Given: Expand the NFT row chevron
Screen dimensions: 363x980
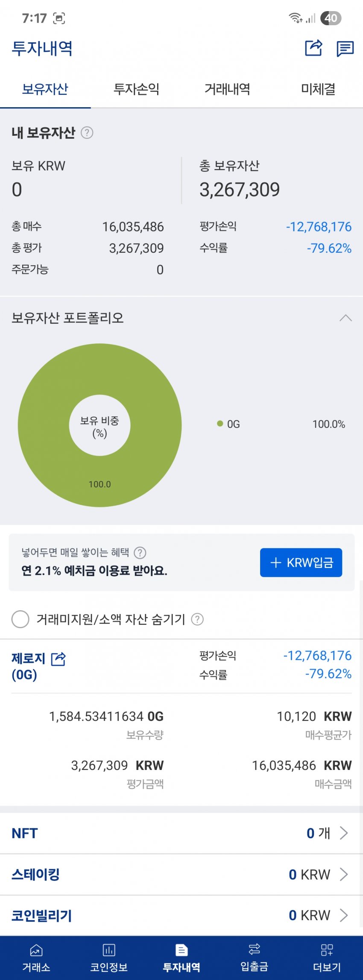Looking at the screenshot, I should 344,833.
